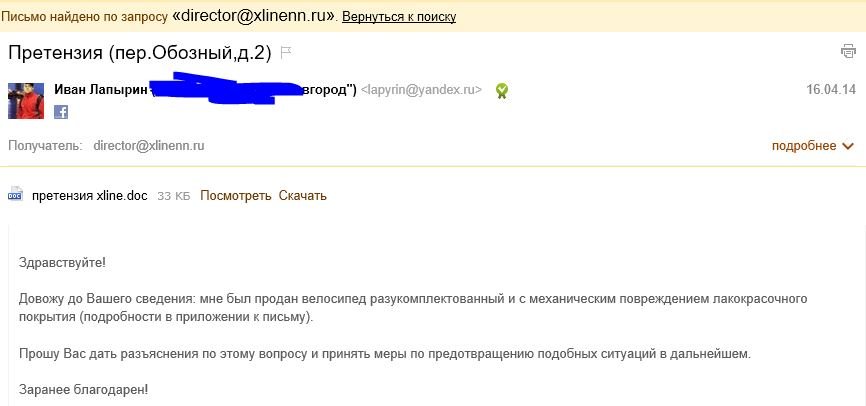Click the address lapyrin@yandex.ru
Image resolution: width=866 pixels, height=406 pixels.
pos(421,89)
